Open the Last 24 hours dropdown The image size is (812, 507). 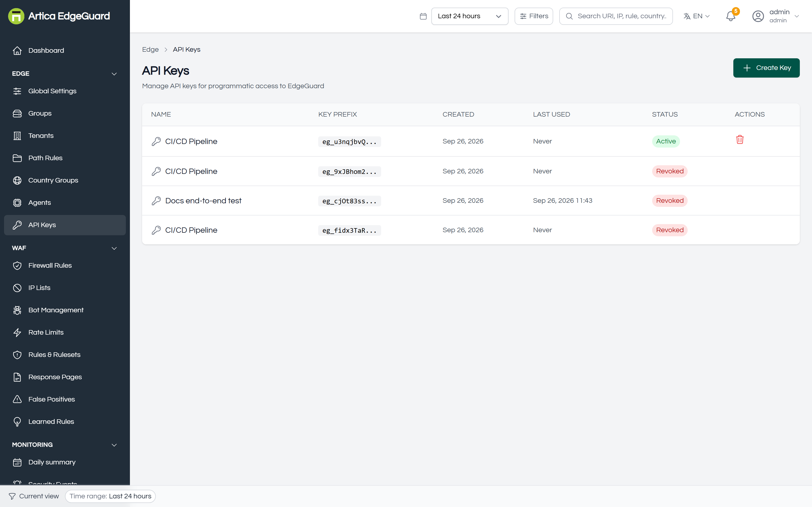[x=469, y=16]
